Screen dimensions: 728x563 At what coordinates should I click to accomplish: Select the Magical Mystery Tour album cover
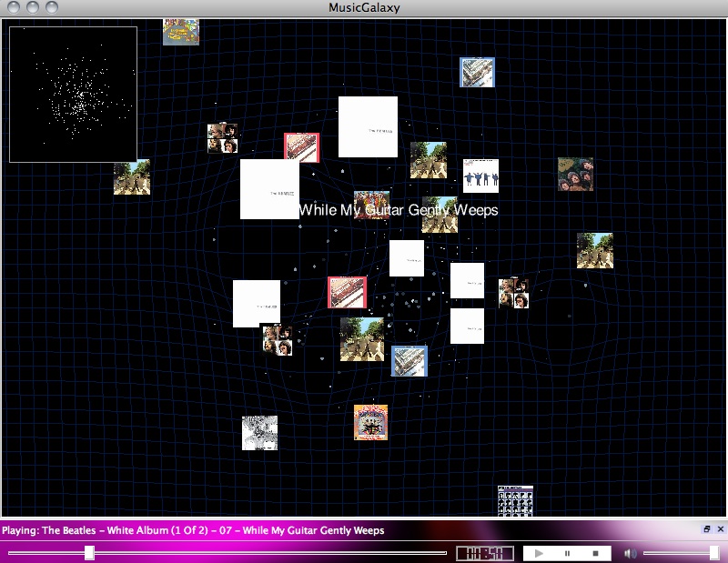coord(370,422)
